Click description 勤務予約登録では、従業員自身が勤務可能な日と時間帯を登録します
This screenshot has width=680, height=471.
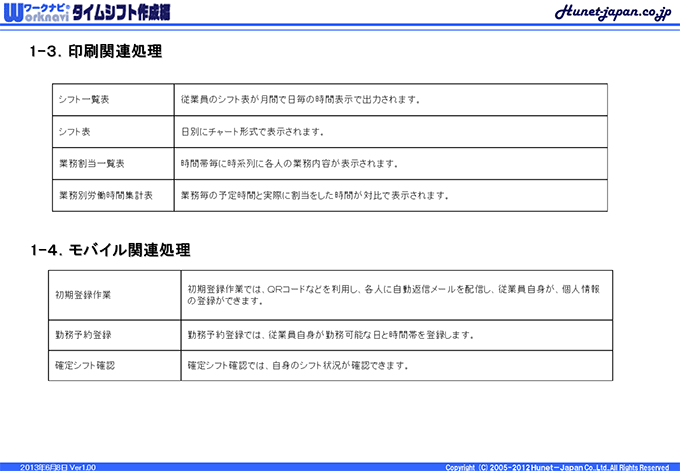tap(330, 335)
